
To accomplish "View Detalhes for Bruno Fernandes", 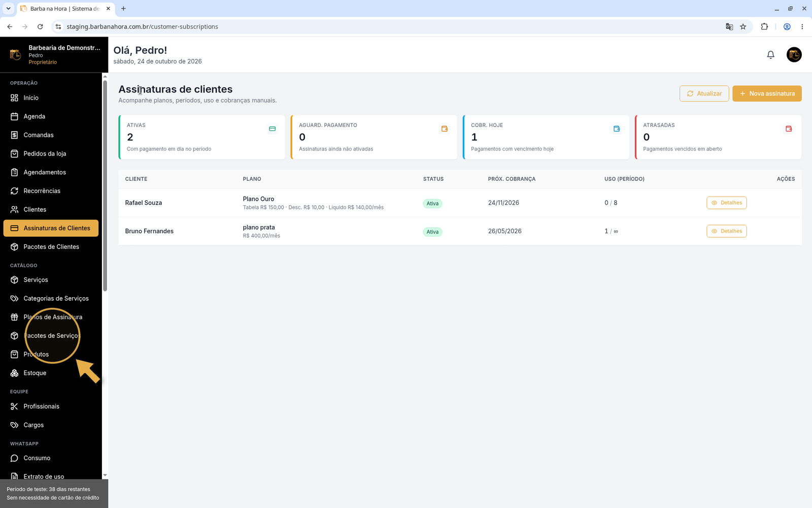I will [726, 231].
